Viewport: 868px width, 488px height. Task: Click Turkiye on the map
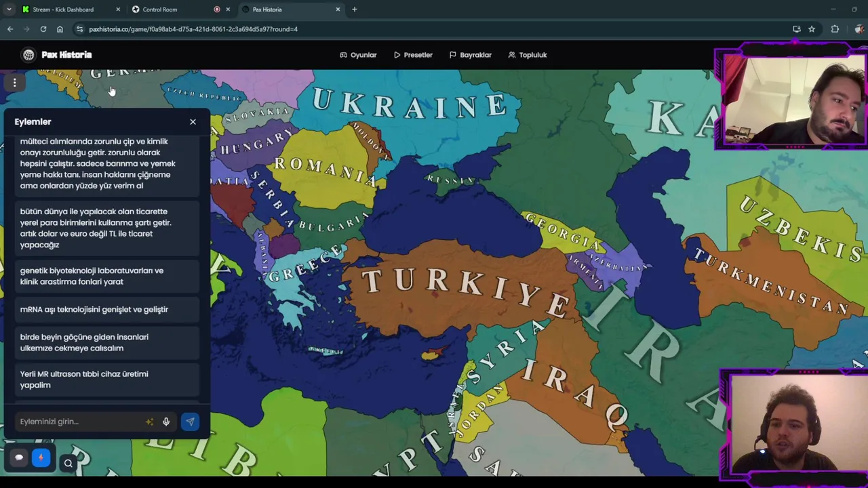tap(464, 291)
